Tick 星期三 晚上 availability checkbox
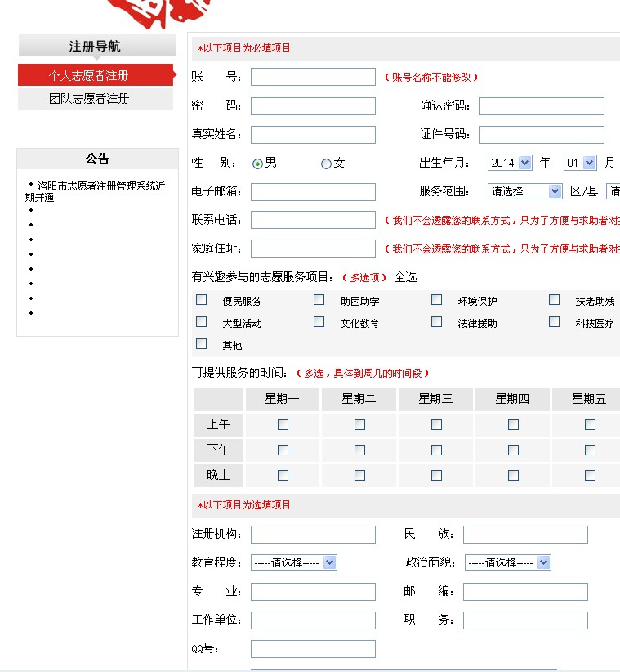 click(x=437, y=475)
